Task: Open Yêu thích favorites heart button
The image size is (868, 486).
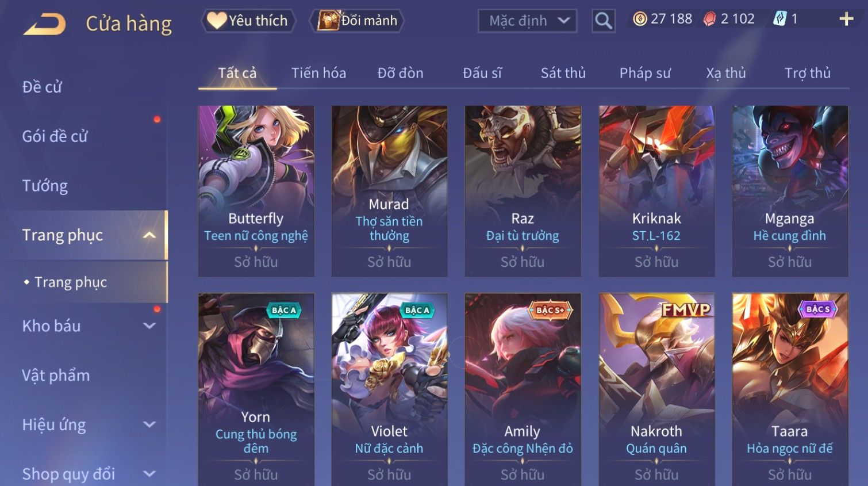Action: pos(248,21)
